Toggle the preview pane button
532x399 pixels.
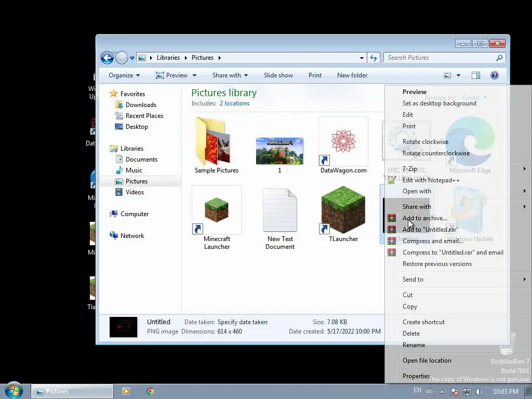[x=476, y=75]
